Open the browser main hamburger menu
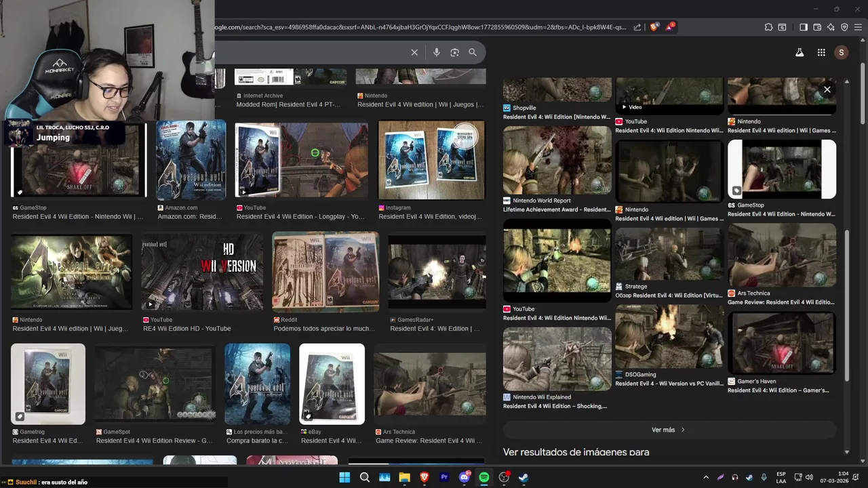868x488 pixels. (x=858, y=27)
